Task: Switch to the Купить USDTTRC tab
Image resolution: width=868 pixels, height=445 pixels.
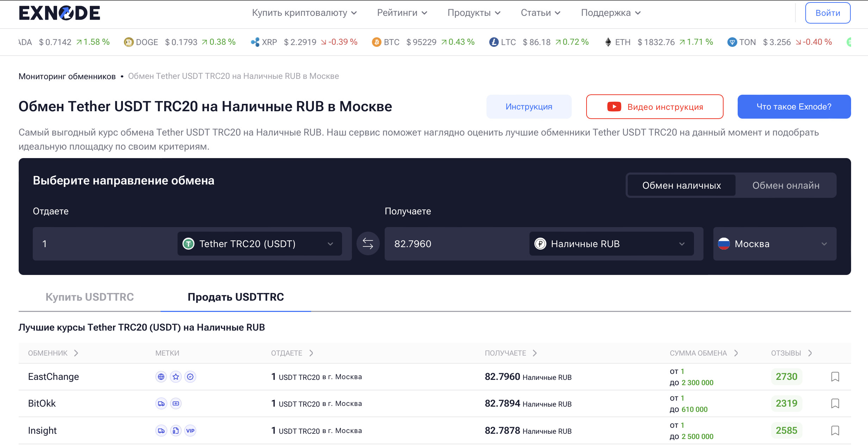Action: click(89, 297)
